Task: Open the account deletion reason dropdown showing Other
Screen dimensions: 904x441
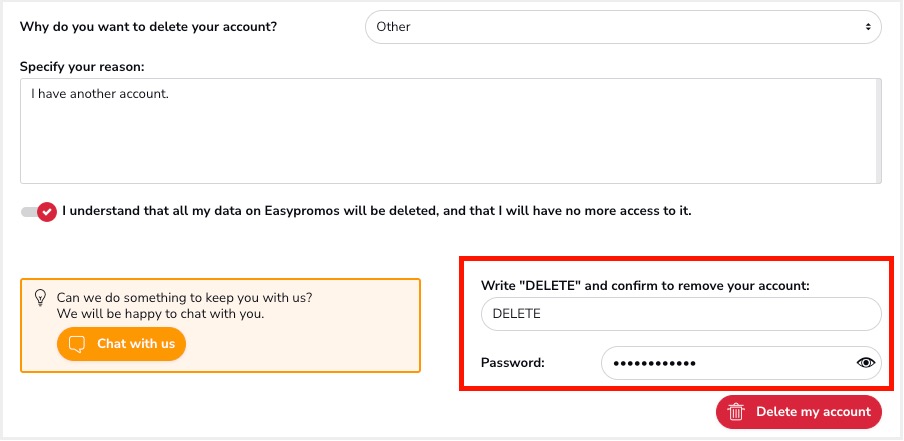Action: click(x=623, y=27)
